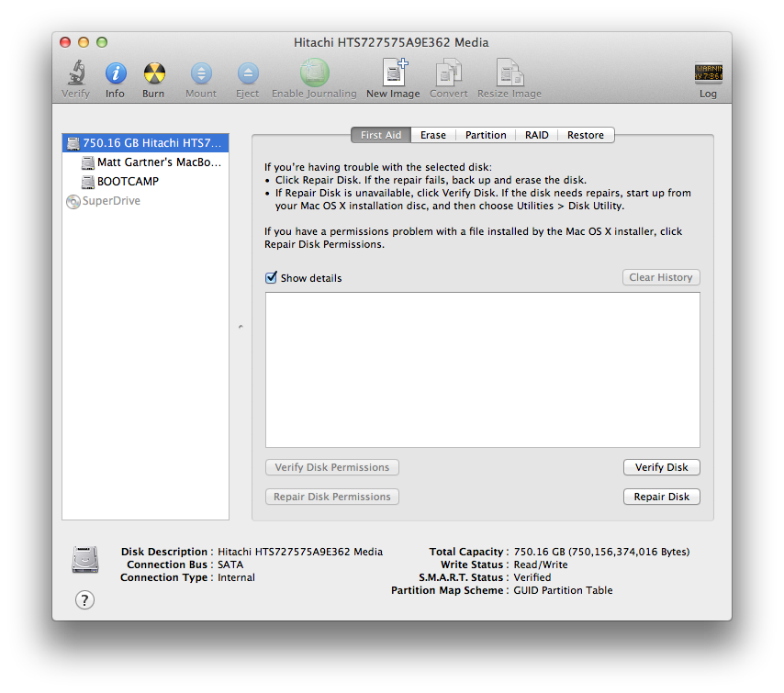
Task: Click the Eject toolbar icon
Action: point(248,73)
